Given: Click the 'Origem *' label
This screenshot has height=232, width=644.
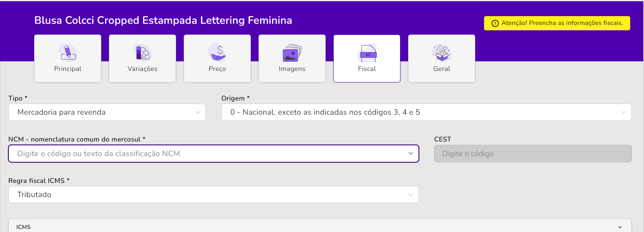Looking at the screenshot, I should (236, 98).
